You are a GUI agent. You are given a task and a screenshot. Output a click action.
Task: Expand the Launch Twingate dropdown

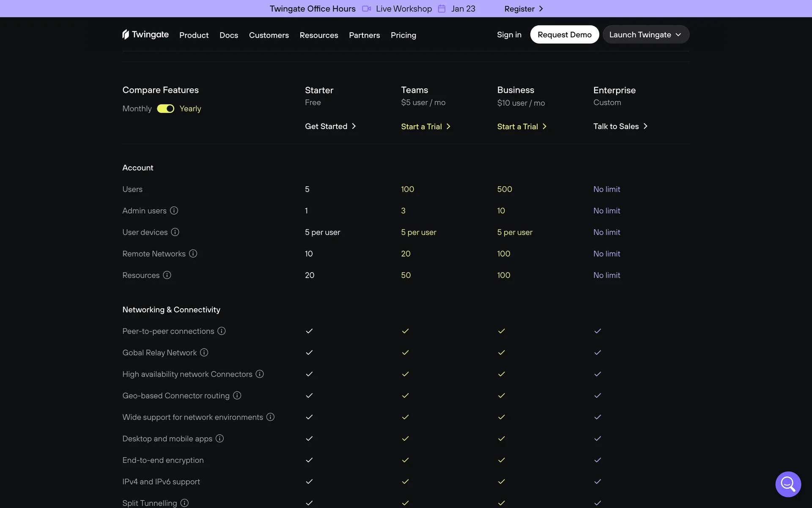click(645, 35)
